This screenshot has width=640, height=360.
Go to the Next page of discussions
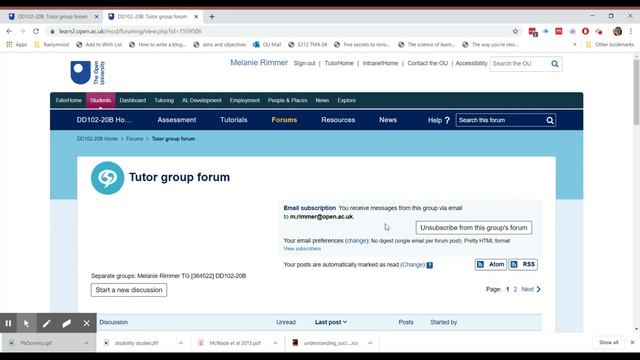531,289
